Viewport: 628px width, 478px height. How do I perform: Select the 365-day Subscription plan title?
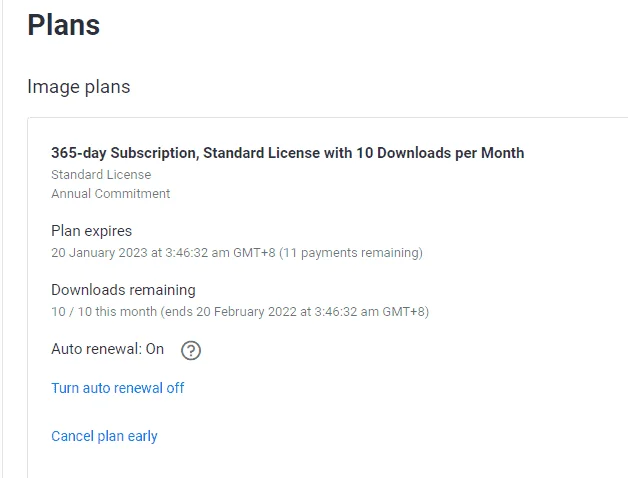tap(288, 153)
